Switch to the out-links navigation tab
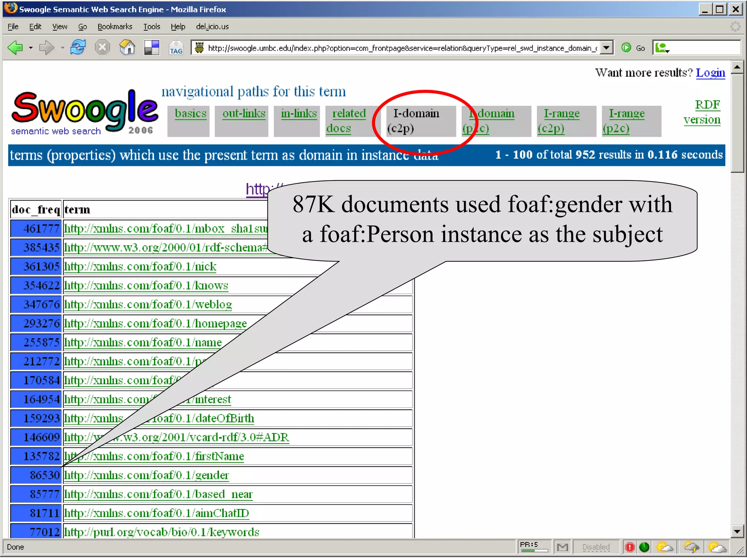The image size is (747, 560). coord(244,113)
